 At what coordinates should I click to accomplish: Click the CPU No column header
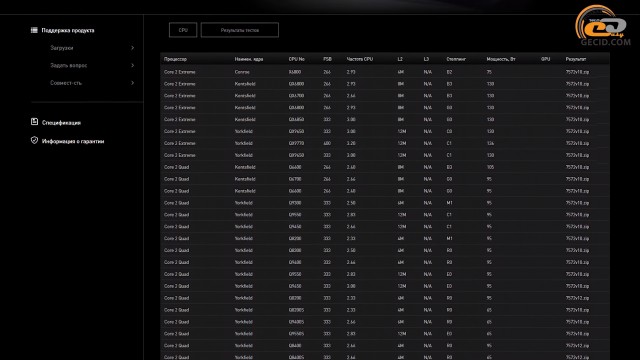pos(297,59)
